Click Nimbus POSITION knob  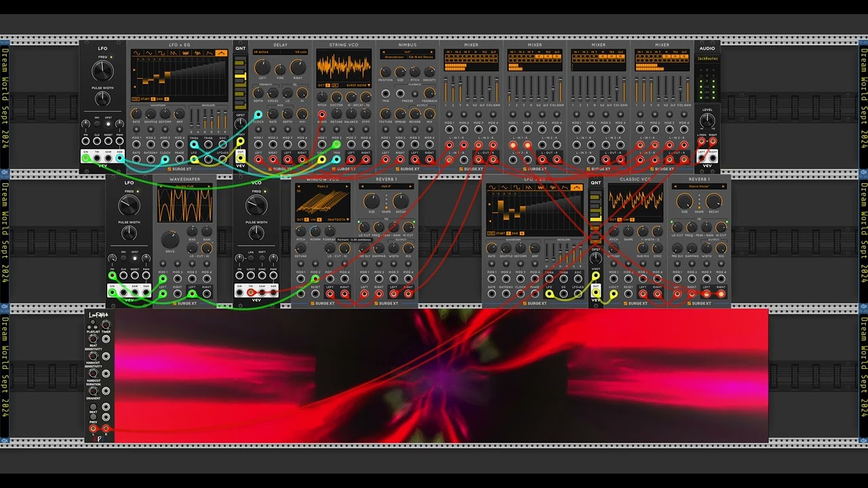point(385,71)
